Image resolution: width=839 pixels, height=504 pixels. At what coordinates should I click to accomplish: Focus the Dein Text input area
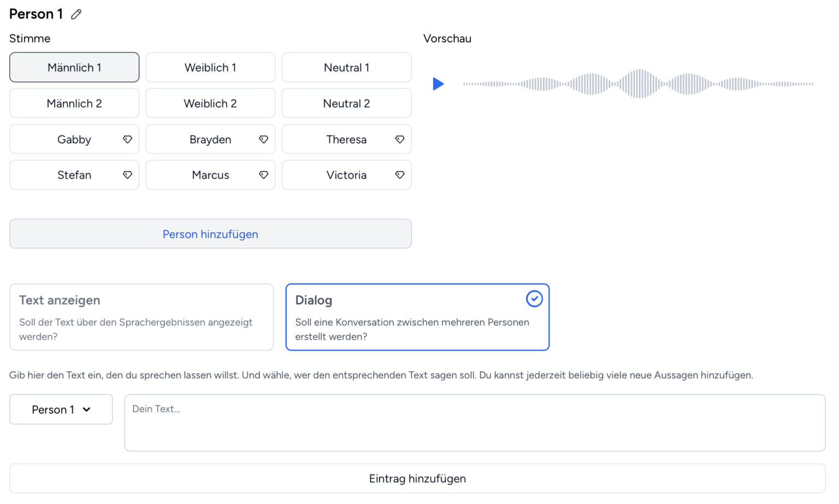[x=475, y=423]
